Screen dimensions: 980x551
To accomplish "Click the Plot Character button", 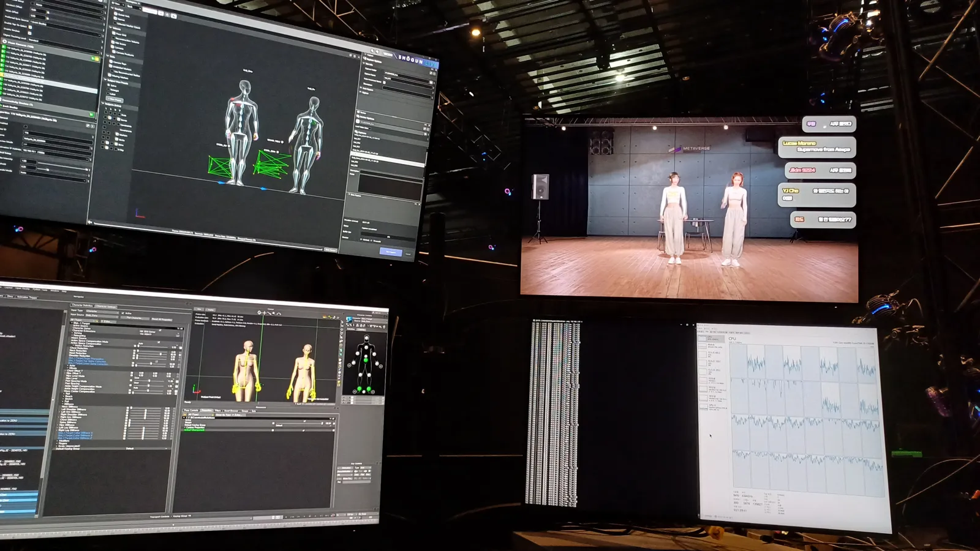I will click(x=135, y=318).
